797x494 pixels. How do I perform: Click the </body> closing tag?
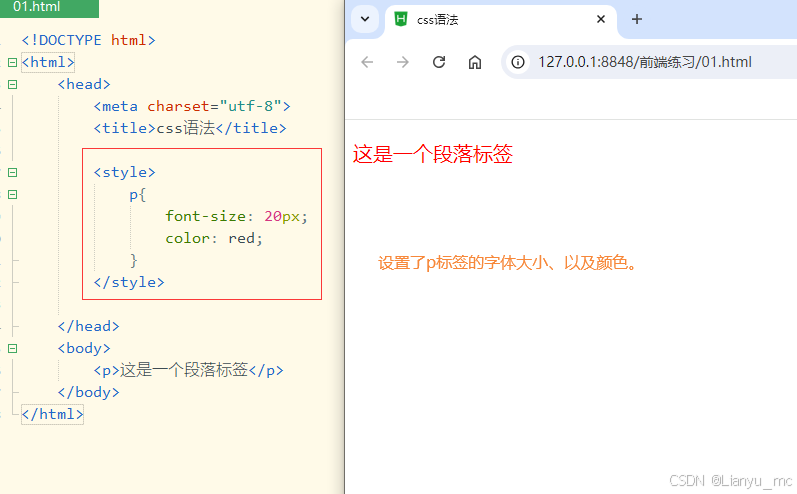(x=88, y=392)
